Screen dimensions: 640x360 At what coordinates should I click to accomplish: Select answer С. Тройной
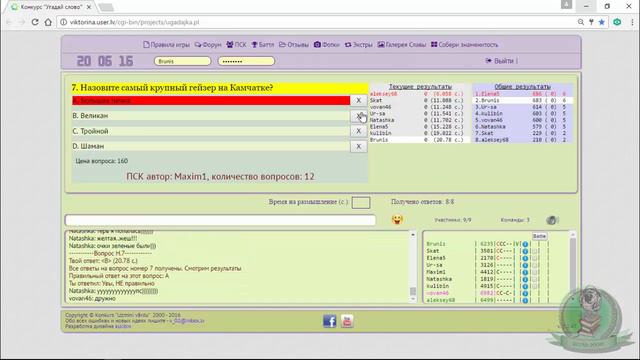pos(211,131)
